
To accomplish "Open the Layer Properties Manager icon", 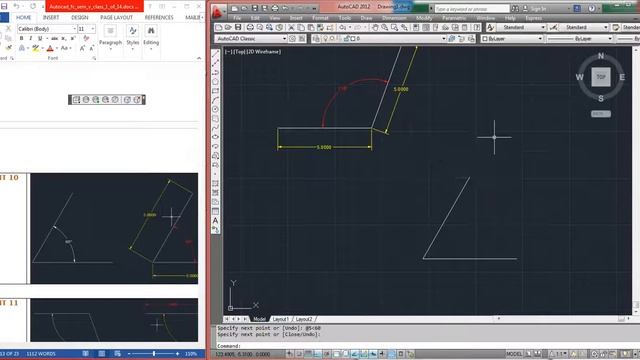I will 316,38.
